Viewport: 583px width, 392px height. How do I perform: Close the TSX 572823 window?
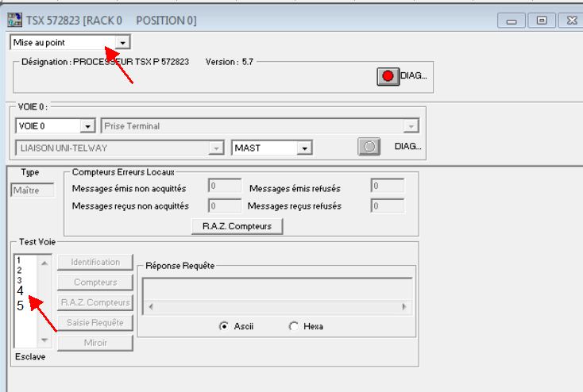pos(571,21)
